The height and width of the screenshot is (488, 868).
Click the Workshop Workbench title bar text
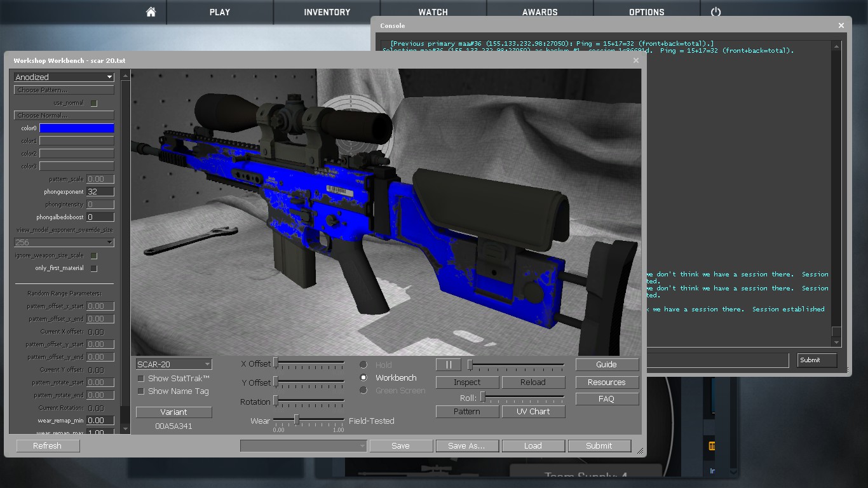tap(69, 60)
